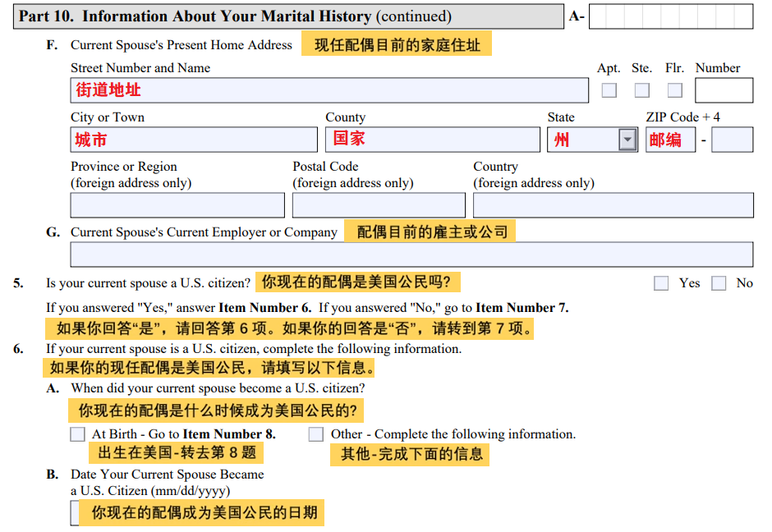Check the Ste. checkbox
Image resolution: width=772 pixels, height=532 pixels.
tap(641, 90)
